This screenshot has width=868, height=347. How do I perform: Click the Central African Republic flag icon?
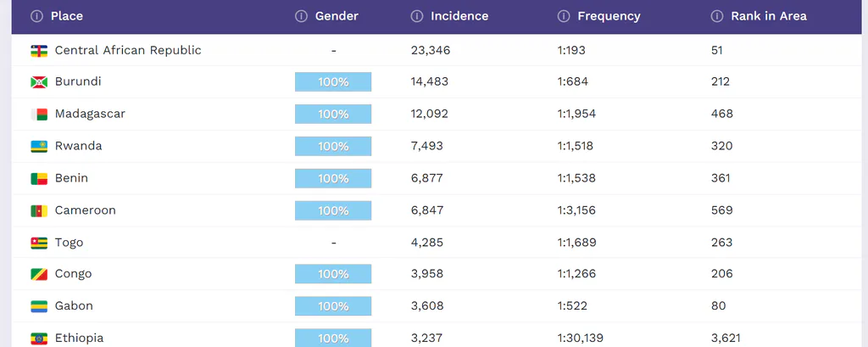39,51
